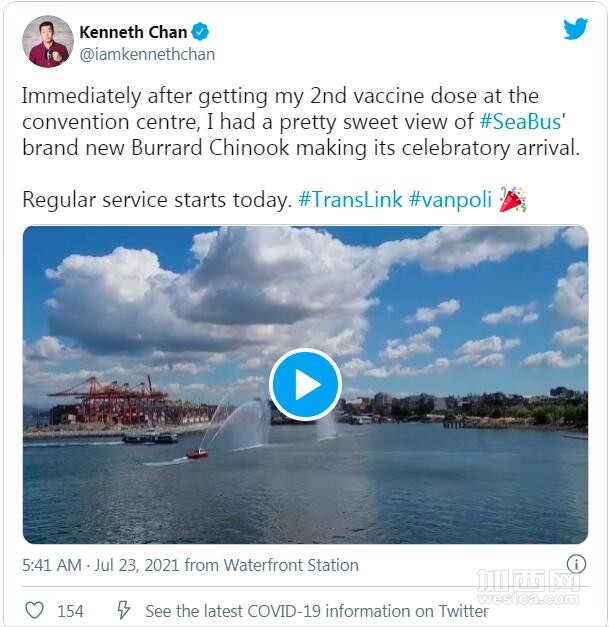This screenshot has width=609, height=627.
Task: Play the embedded video
Action: 305,384
